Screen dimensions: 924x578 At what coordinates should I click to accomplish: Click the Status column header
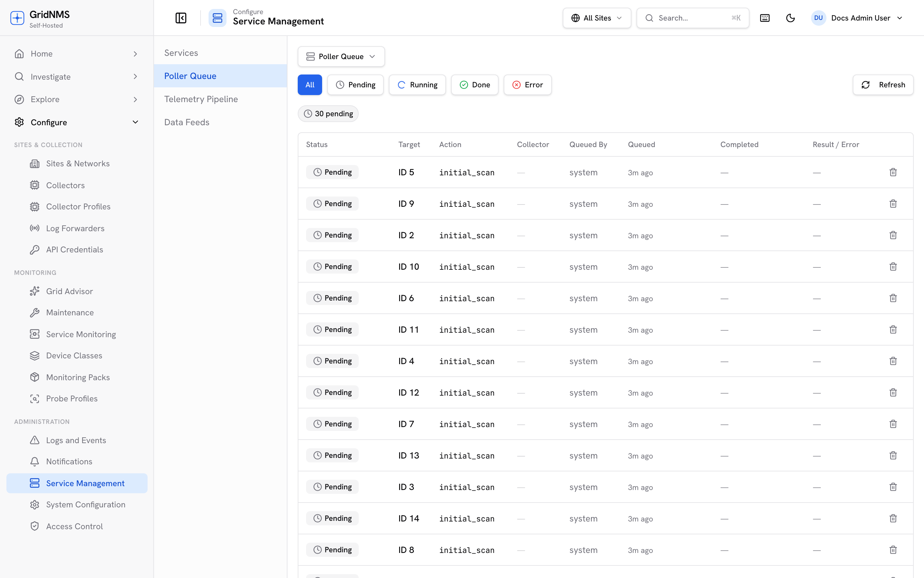(x=317, y=144)
